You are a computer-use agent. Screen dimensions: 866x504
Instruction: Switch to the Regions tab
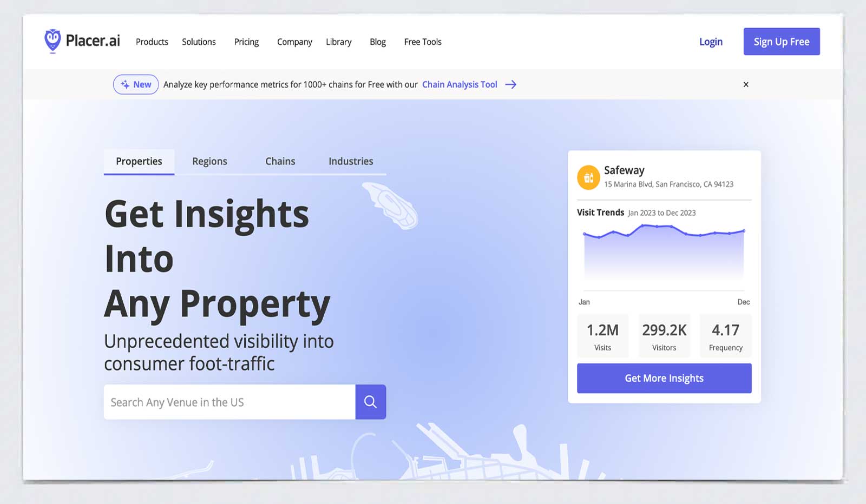click(209, 161)
